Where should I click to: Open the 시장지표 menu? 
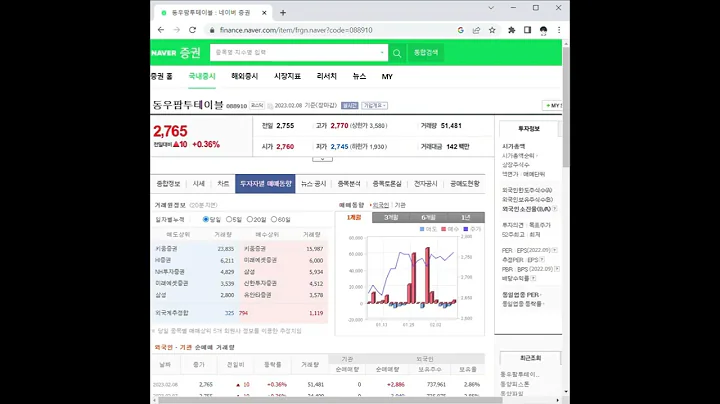point(287,77)
